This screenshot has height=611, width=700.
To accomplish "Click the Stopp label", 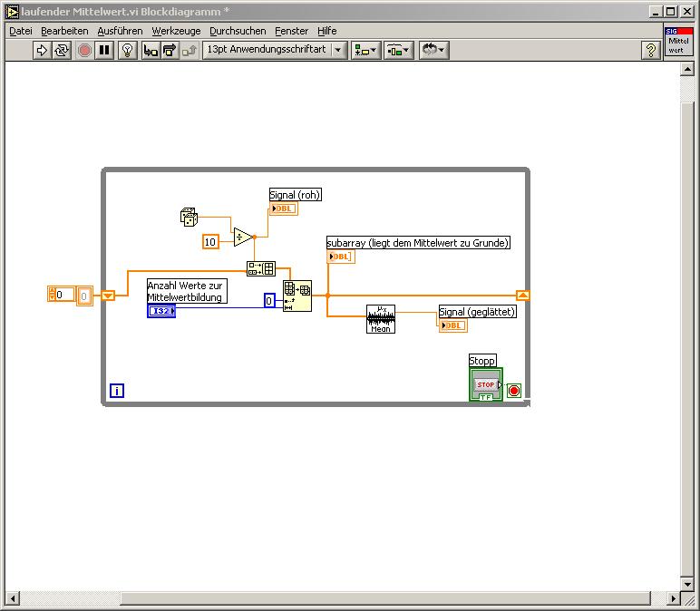I will (x=482, y=361).
